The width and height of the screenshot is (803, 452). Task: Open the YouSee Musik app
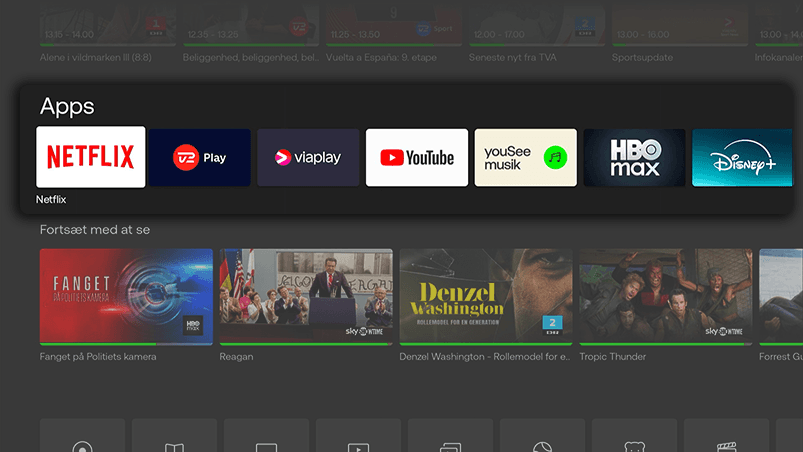click(x=525, y=157)
